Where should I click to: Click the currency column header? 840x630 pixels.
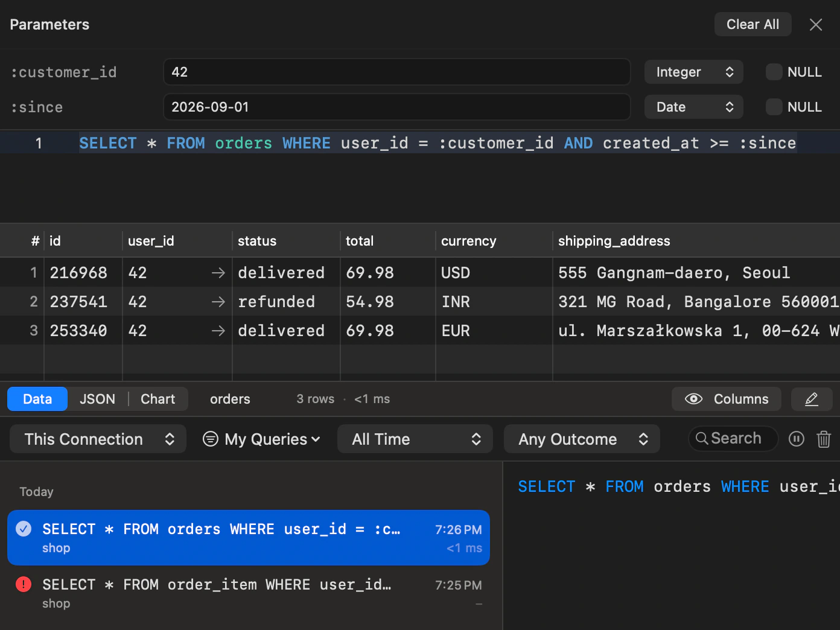pos(494,241)
